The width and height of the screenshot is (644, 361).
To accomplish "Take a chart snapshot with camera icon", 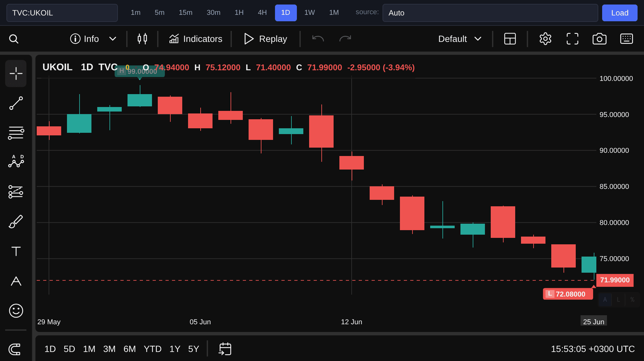I will coord(600,39).
